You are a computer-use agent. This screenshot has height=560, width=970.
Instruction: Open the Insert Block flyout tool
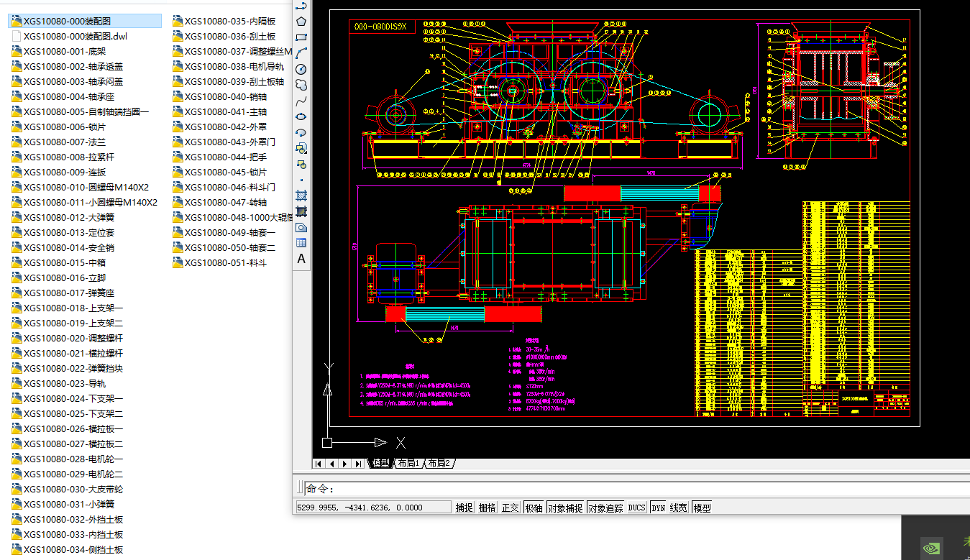[x=301, y=148]
